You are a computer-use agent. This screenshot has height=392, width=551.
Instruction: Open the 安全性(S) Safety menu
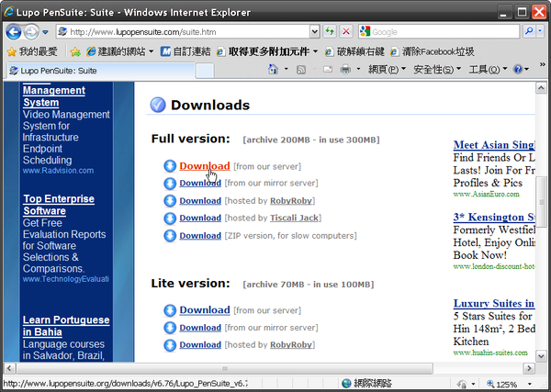pyautogui.click(x=437, y=69)
